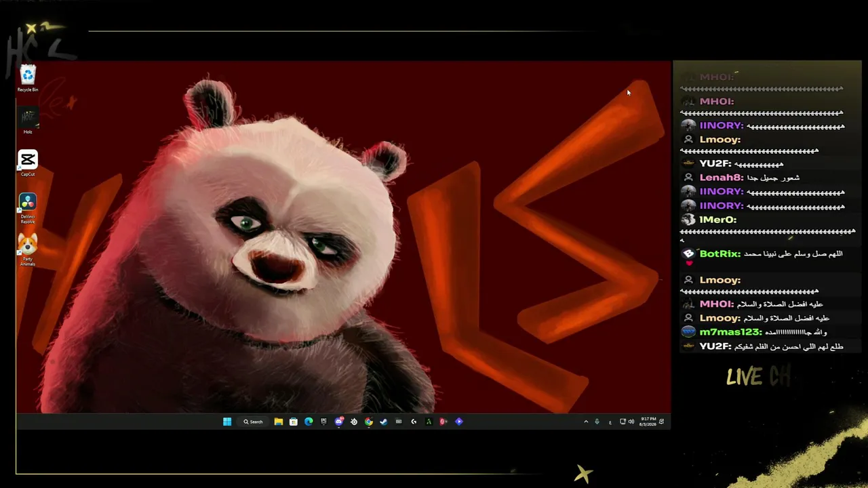Open Epic Games Launcher on the taskbar
The image size is (868, 488).
(323, 422)
